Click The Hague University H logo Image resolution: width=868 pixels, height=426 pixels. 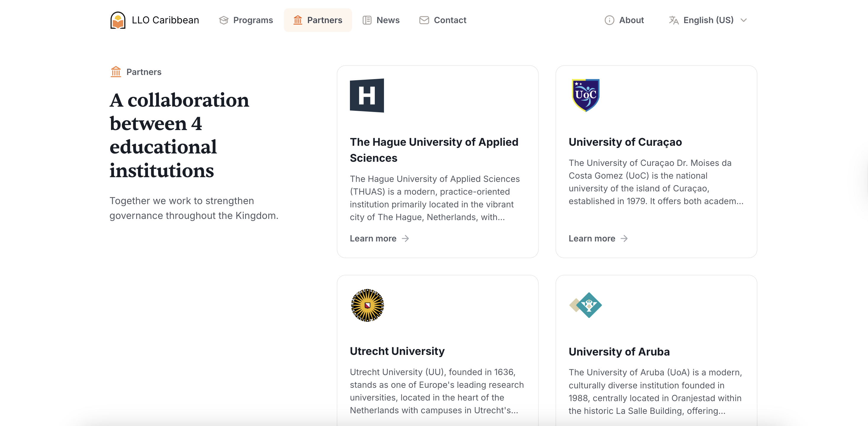point(367,95)
